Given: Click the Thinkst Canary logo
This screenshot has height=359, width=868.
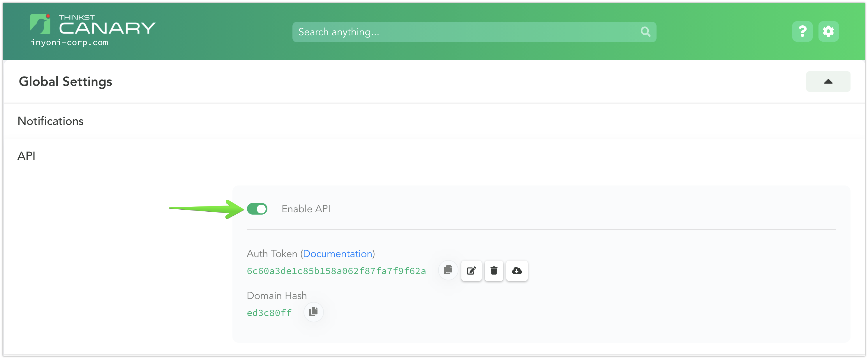Looking at the screenshot, I should click(x=93, y=24).
